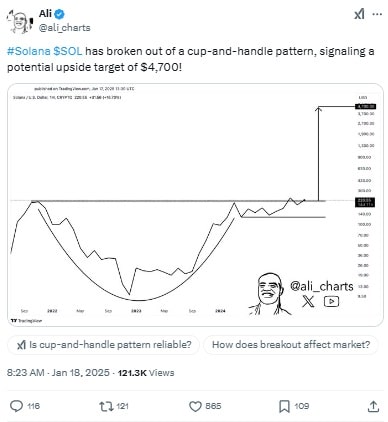Open Ali's profile avatar

click(19, 21)
